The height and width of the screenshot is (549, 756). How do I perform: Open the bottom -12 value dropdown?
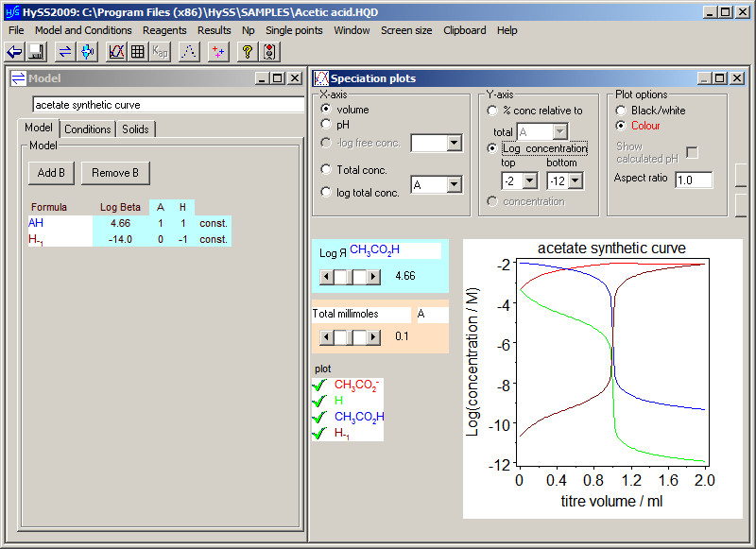tap(576, 181)
